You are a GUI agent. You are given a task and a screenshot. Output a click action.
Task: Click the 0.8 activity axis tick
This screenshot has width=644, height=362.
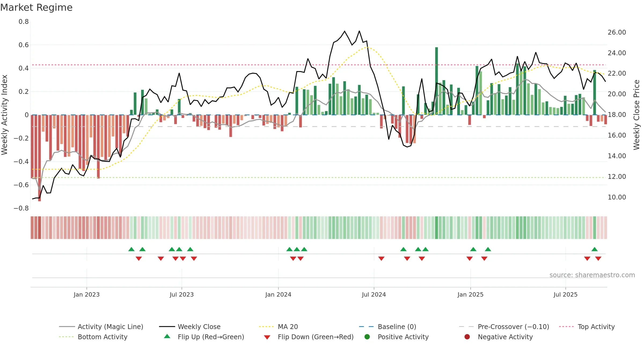point(24,21)
